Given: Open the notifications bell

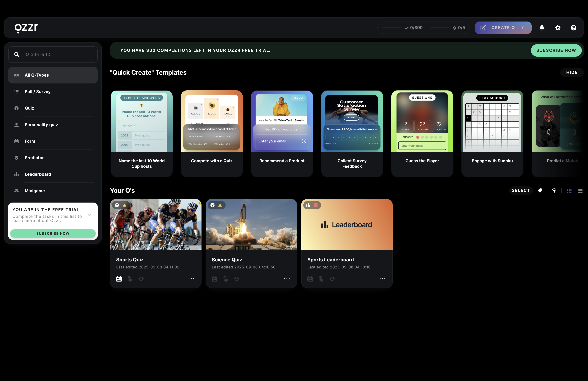Looking at the screenshot, I should coord(542,28).
